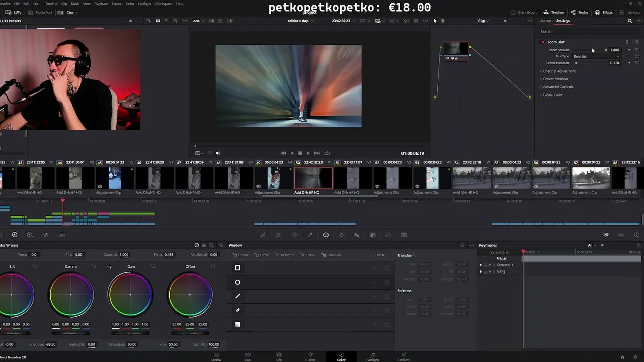The width and height of the screenshot is (644, 362).
Task: Reset the Gain color wheel
Action: click(153, 266)
